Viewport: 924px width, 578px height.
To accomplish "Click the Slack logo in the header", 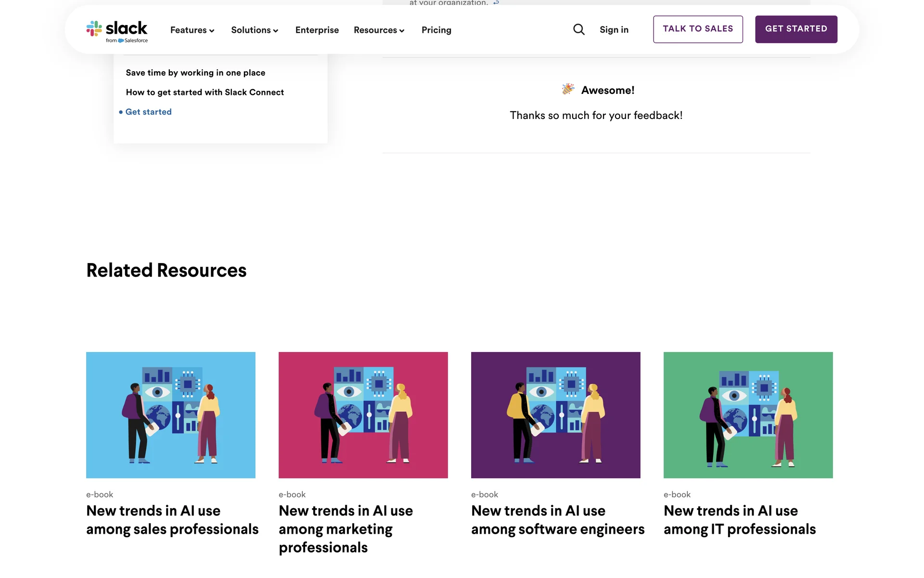I will coord(117,30).
